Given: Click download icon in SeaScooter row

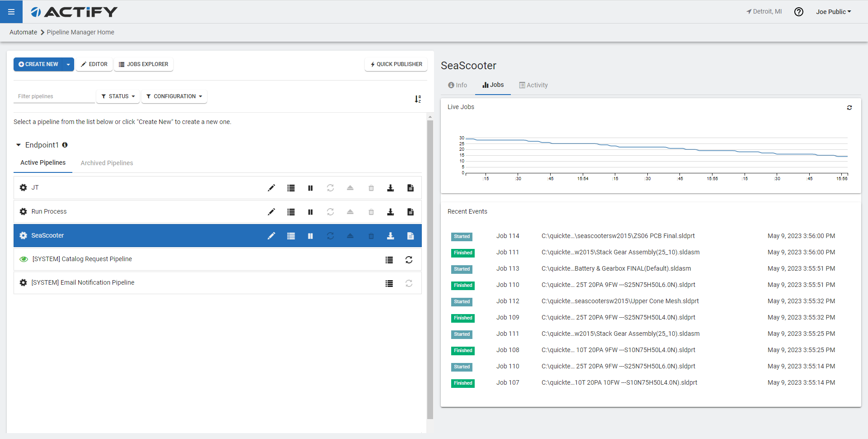Looking at the screenshot, I should pos(390,236).
